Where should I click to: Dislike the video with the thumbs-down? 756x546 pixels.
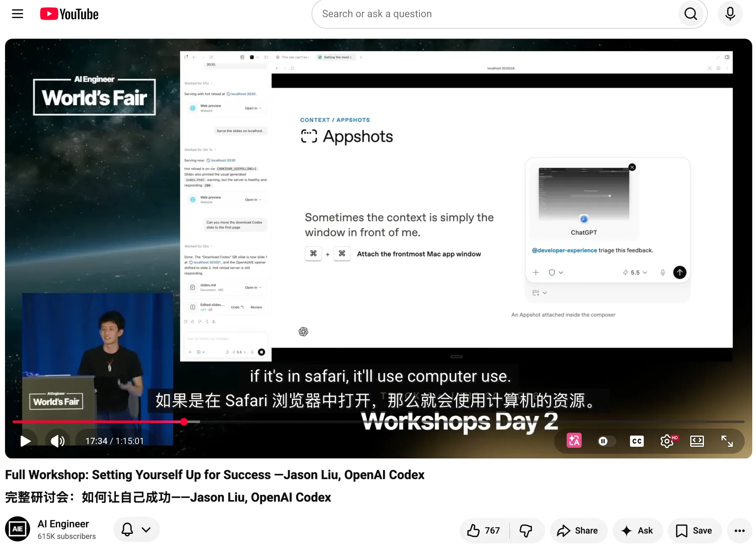coord(527,530)
